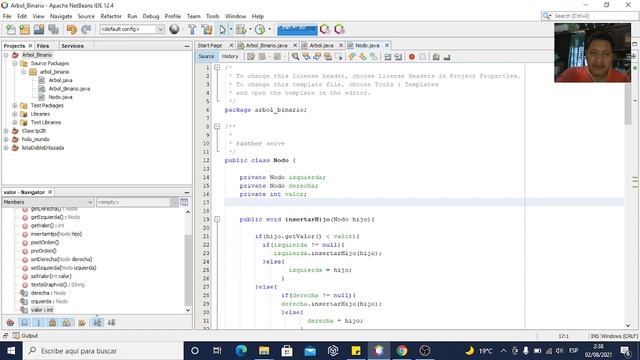Toggle Sort by Source in Navigator
The image size is (640, 360).
click(x=111, y=322)
